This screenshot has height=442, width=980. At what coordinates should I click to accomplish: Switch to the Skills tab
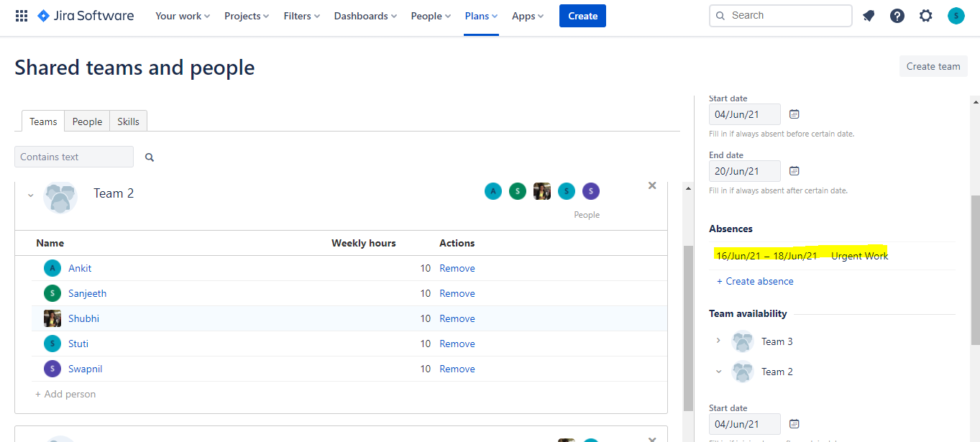[x=129, y=121]
